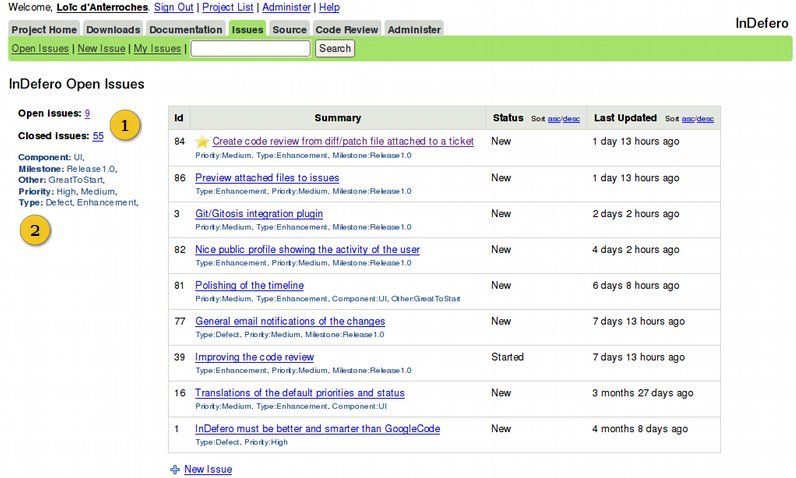Switch to the Source tab

point(290,30)
